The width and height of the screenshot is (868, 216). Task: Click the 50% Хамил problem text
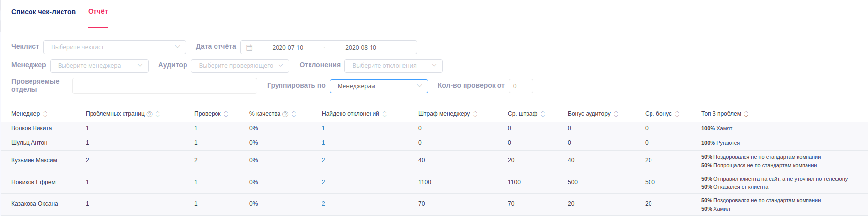[x=715, y=209]
